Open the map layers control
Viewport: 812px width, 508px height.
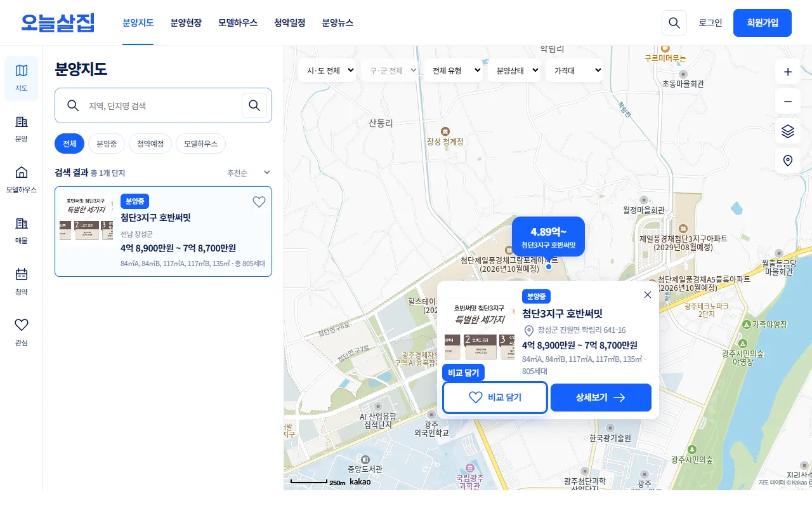coord(788,131)
